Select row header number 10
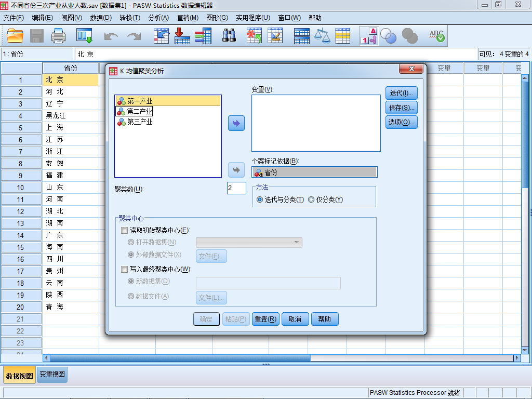 coord(21,188)
